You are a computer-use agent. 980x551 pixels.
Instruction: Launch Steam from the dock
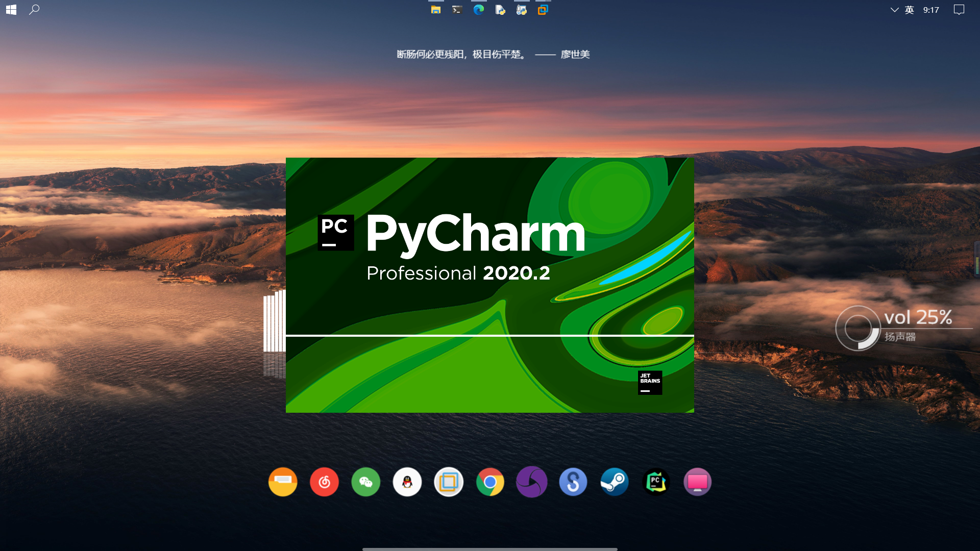coord(615,482)
